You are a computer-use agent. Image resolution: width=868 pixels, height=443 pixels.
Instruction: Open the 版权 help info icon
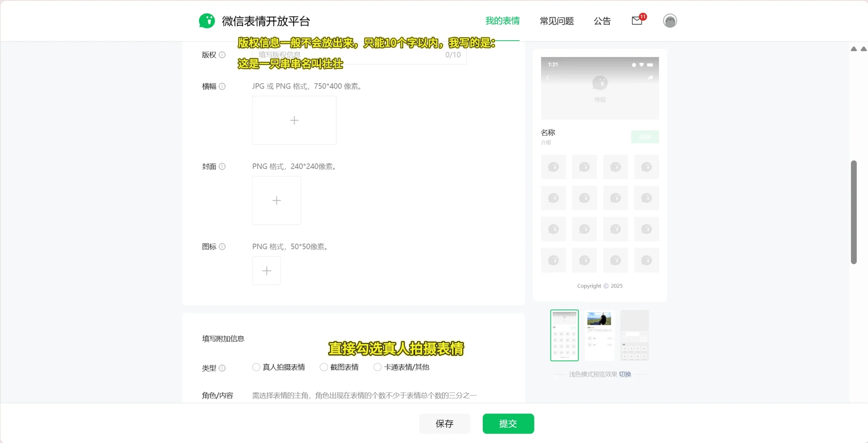point(223,55)
